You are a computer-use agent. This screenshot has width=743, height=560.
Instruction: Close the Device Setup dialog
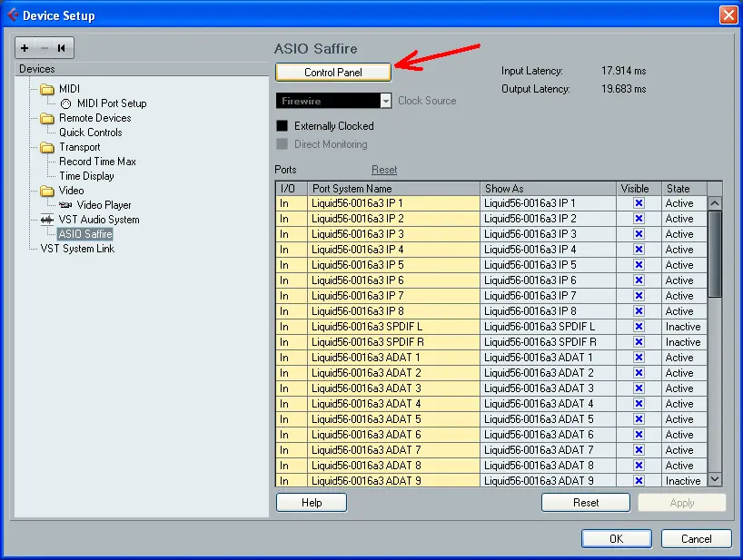[728, 15]
